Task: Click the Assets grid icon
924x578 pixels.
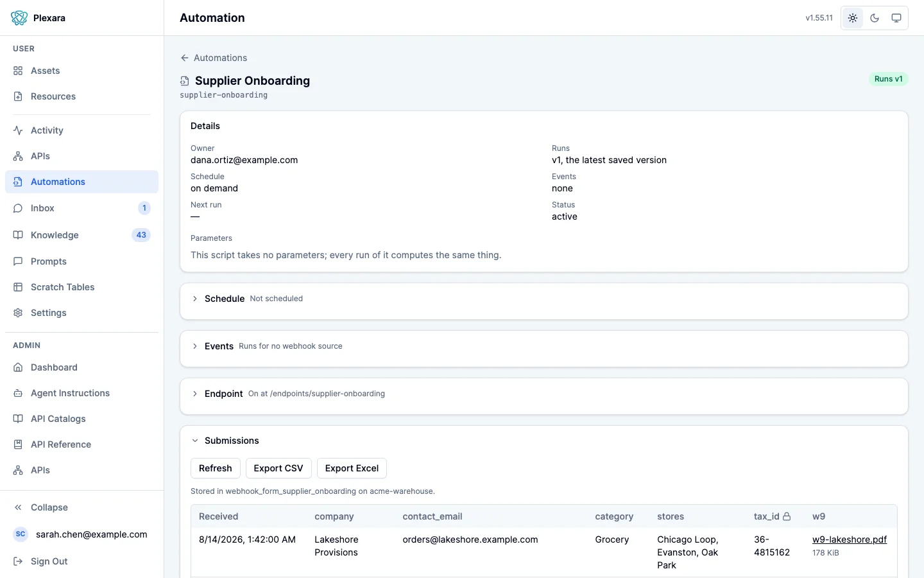Action: 18,71
